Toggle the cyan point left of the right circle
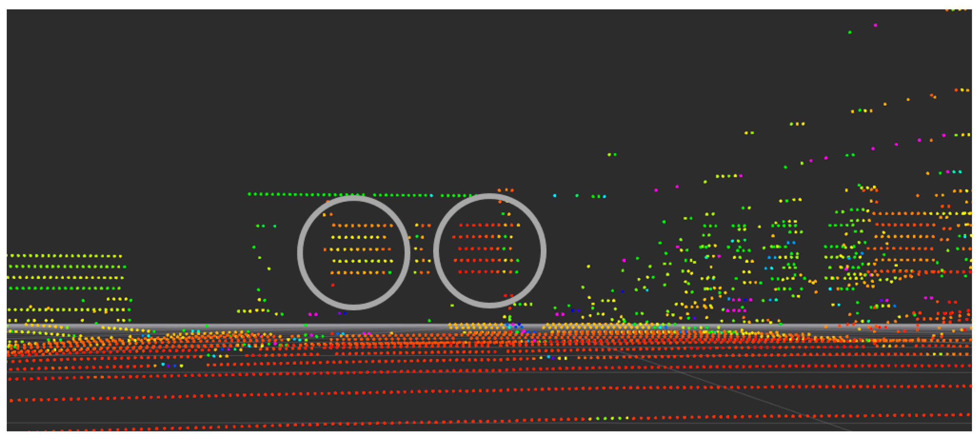980x440 pixels. [x=432, y=196]
